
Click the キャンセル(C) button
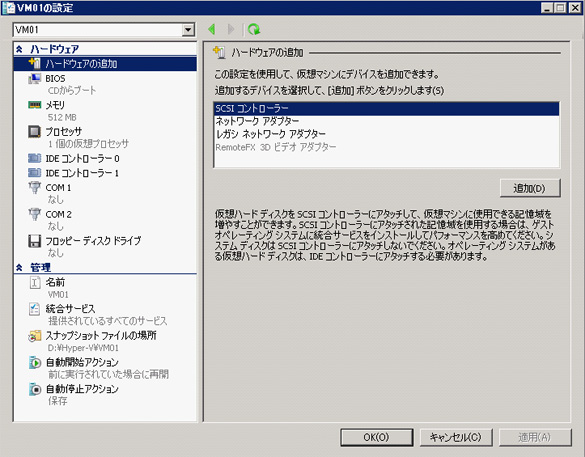[456, 437]
